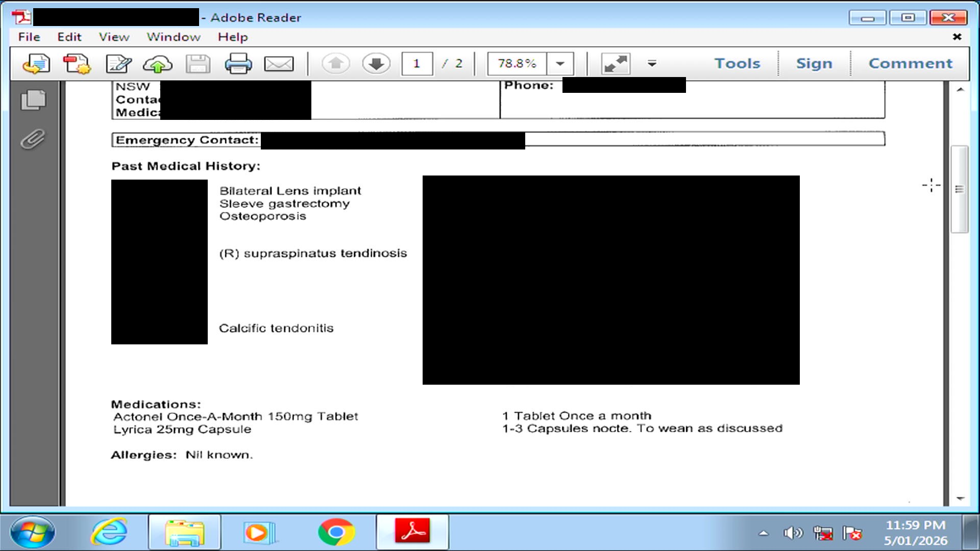Open the zoom percentage dropdown arrow
This screenshot has width=980, height=551.
[560, 64]
